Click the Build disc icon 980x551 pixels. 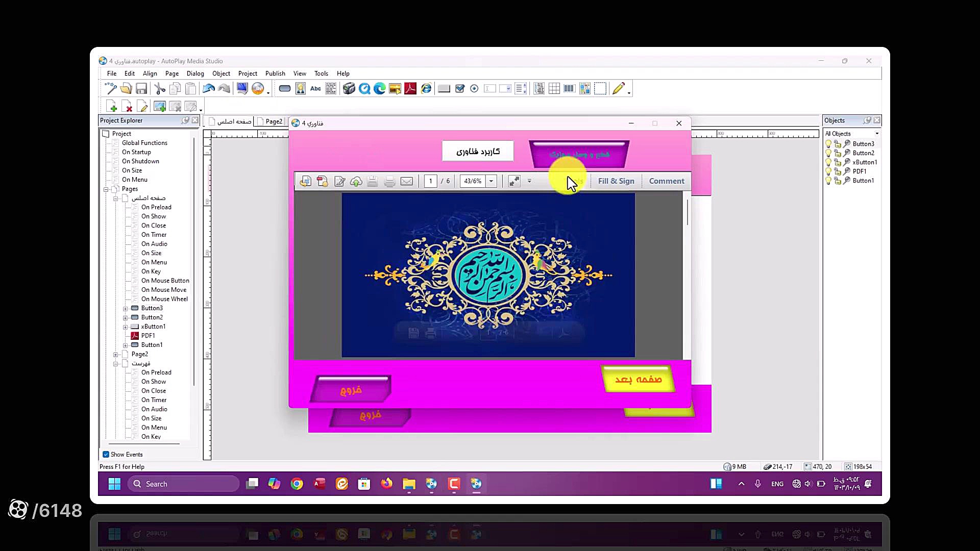258,89
